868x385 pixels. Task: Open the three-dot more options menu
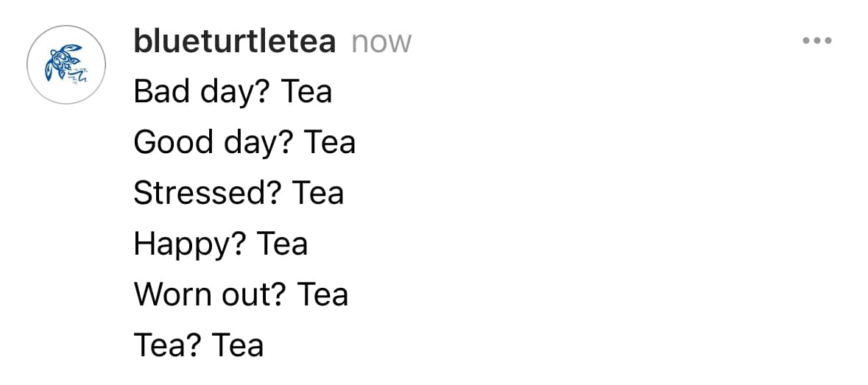(817, 40)
